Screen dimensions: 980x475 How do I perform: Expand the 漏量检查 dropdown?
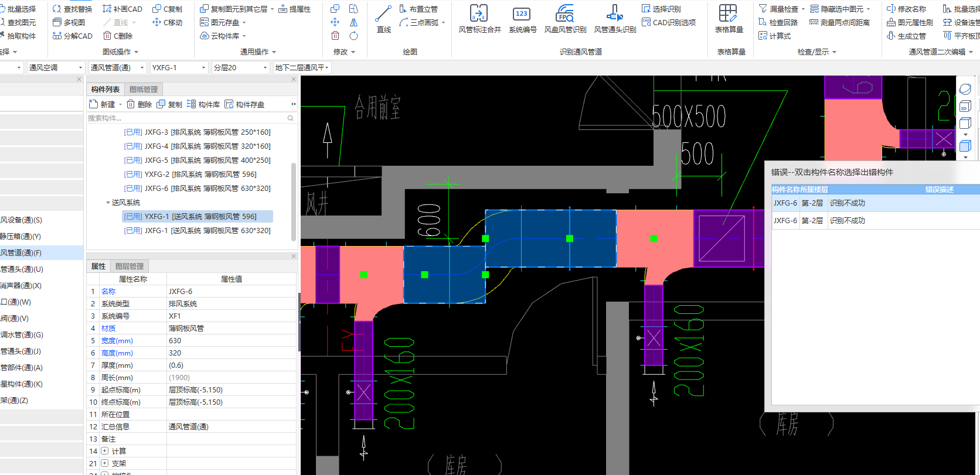pyautogui.click(x=803, y=9)
